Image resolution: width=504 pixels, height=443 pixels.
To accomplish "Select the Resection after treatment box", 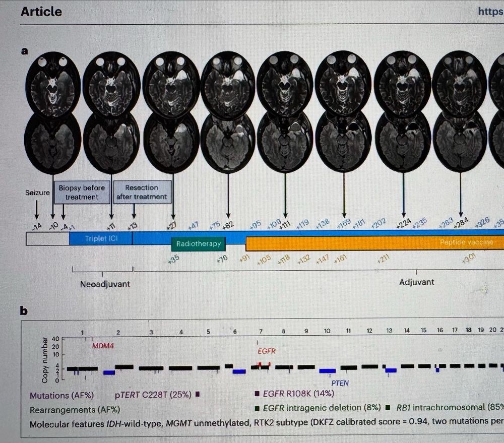I will pyautogui.click(x=142, y=192).
